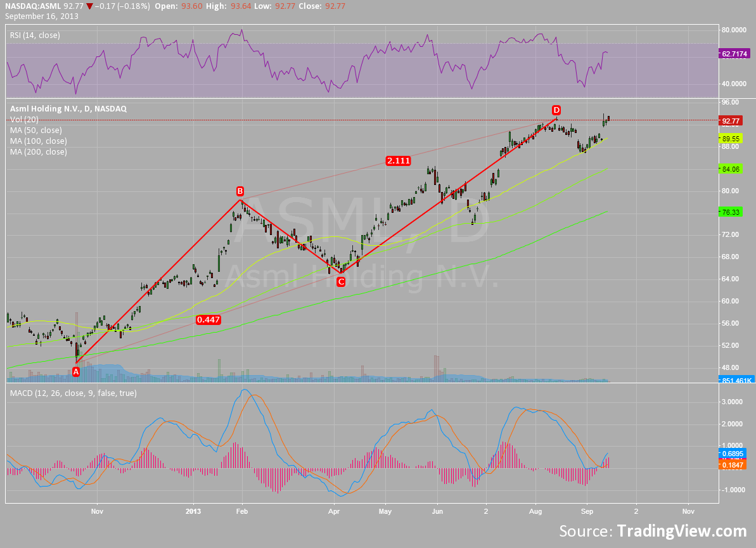Click the 2013 time axis label
Viewport: 756px width, 548px height.
193,511
